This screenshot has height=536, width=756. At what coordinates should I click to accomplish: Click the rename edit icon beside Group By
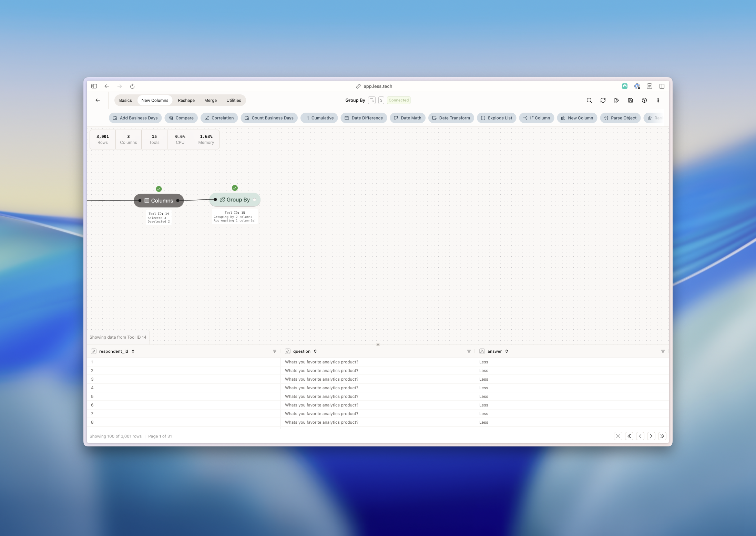tap(371, 100)
